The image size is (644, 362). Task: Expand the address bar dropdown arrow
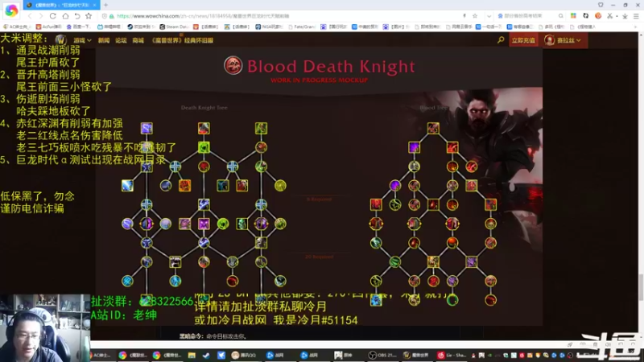(489, 16)
